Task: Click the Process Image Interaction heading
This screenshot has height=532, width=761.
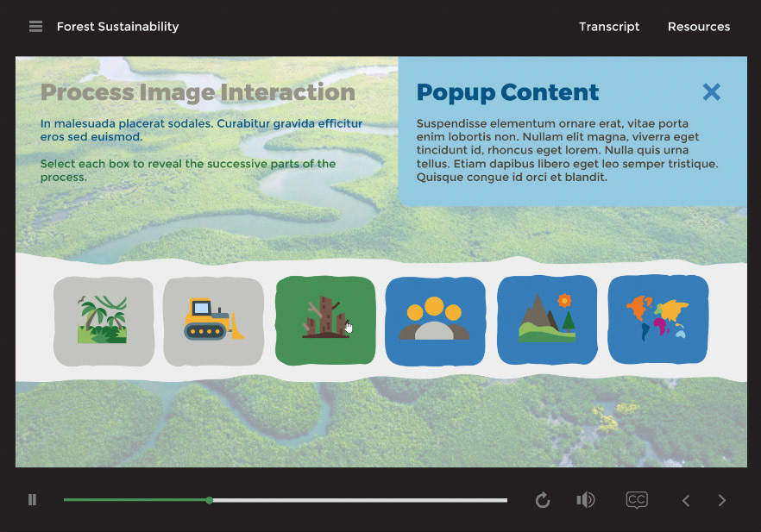Action: (x=198, y=92)
